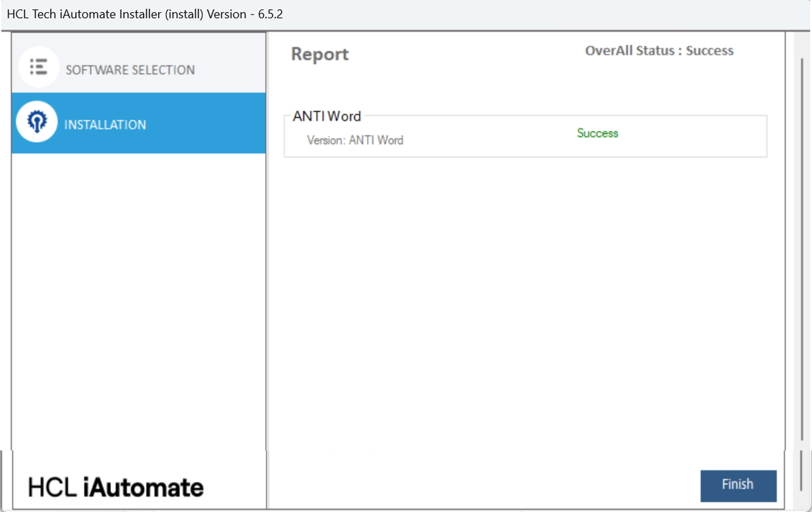Click the Software Selection list icon

(38, 67)
